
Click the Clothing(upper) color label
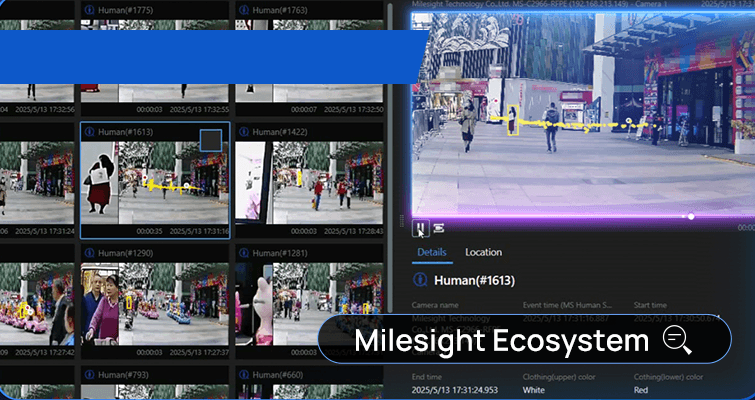coord(559,377)
